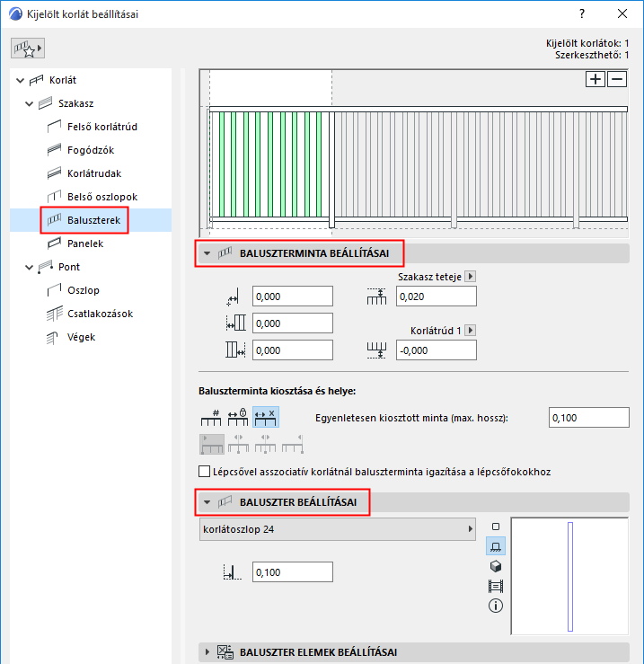Collapse BALUSZTERMINTA BEÁLLÍTÁSAI panel
644x664 pixels.
click(x=207, y=253)
